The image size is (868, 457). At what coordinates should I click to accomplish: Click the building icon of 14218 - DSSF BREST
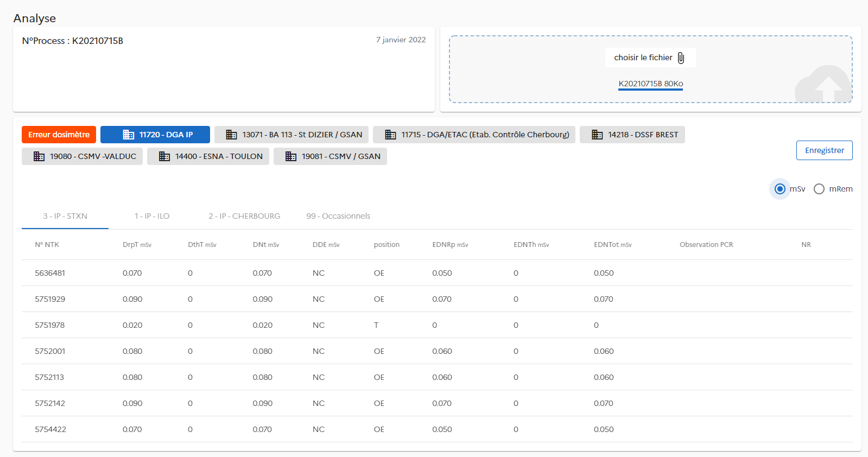597,135
